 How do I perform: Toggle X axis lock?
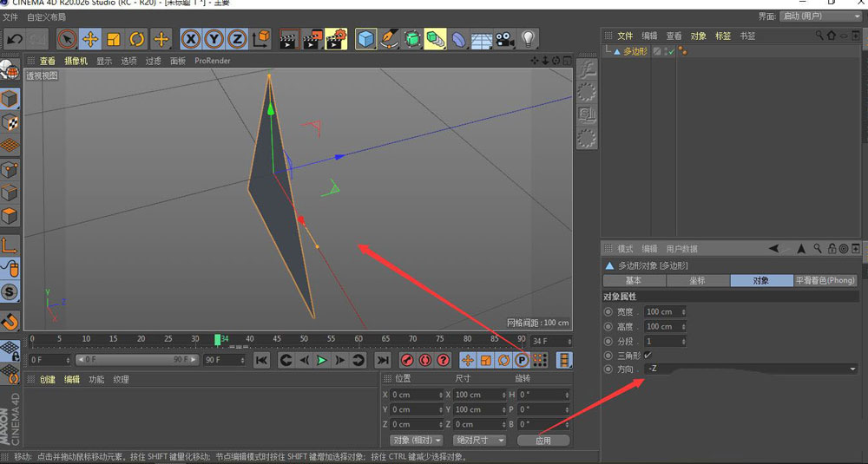[190, 39]
